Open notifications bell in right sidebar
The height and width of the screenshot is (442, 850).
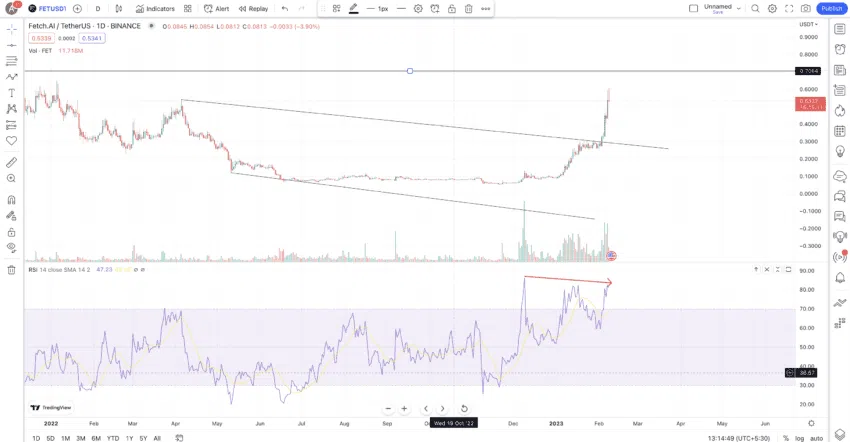click(840, 278)
